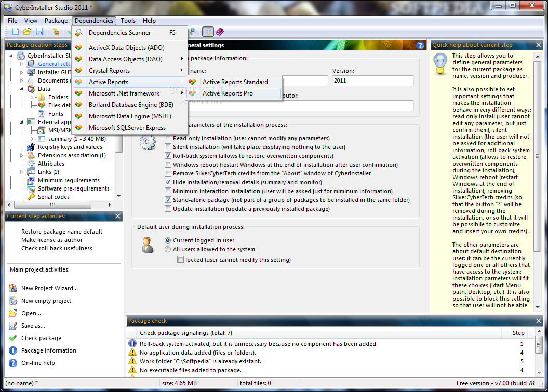The image size is (548, 392).
Task: Click the blue question mark help icon in the settings header
Action: coord(420,45)
